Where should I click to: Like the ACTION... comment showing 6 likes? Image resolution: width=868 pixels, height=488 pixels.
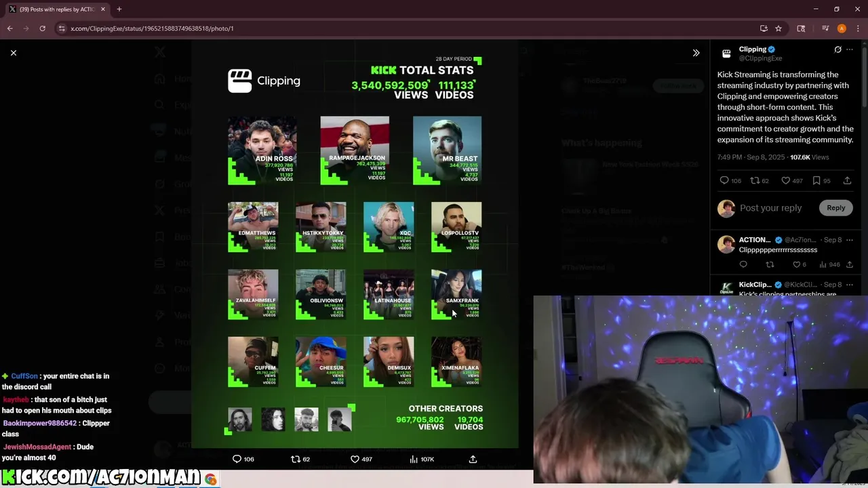pyautogui.click(x=797, y=264)
